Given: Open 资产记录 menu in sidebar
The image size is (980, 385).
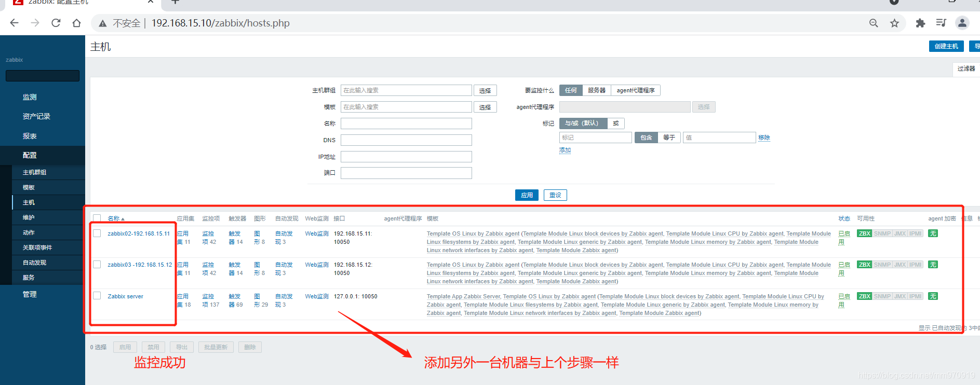Looking at the screenshot, I should pyautogui.click(x=36, y=116).
